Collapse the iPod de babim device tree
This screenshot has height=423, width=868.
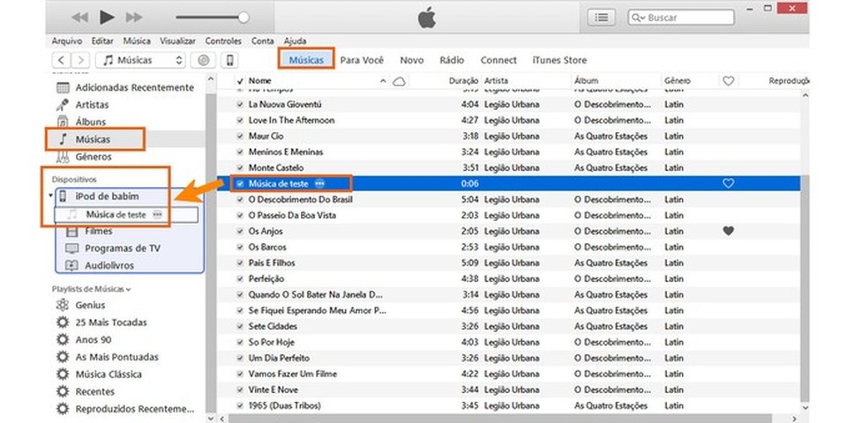(x=50, y=196)
